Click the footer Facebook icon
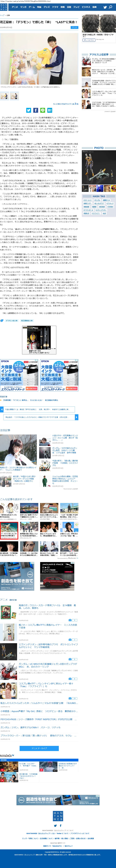 [61, 826]
